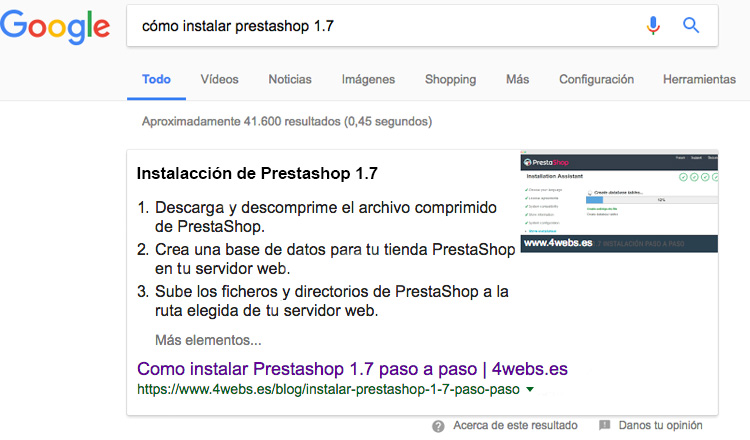750x440 pixels.
Task: Click the results count text Aproximadamente 41.600 resultados
Action: [287, 121]
